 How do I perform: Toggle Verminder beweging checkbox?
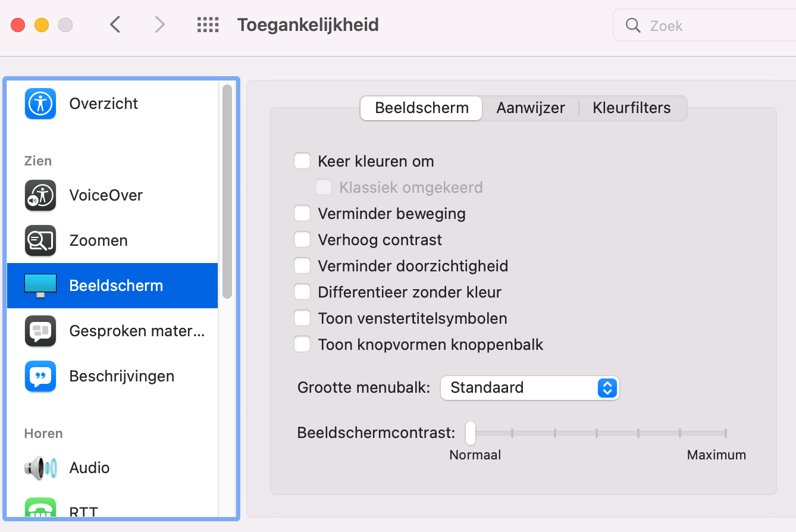click(303, 214)
